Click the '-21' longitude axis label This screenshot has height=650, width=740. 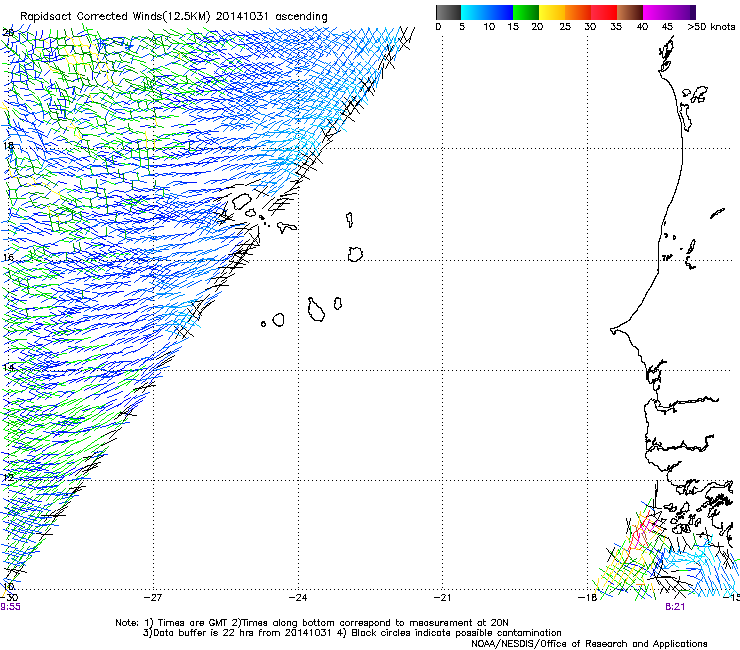442,598
